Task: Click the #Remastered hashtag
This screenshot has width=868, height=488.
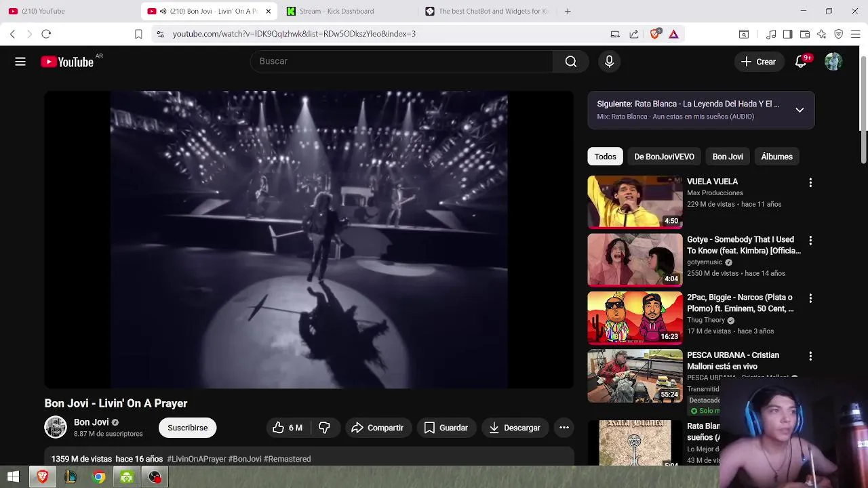Action: [287, 459]
